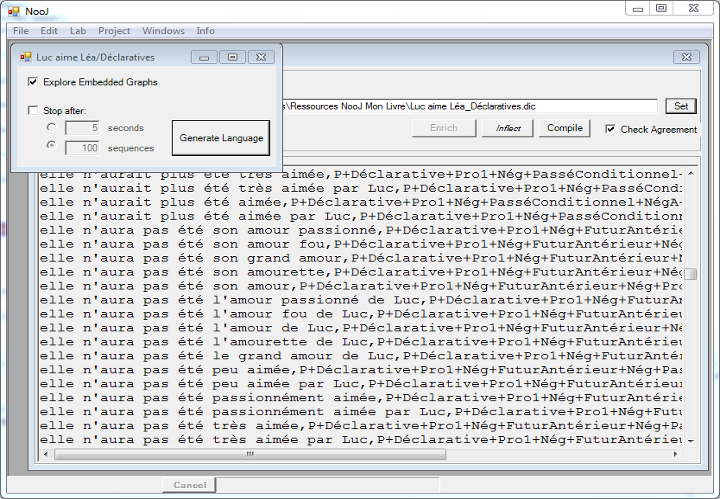
Task: Open the Project menu
Action: tap(114, 31)
